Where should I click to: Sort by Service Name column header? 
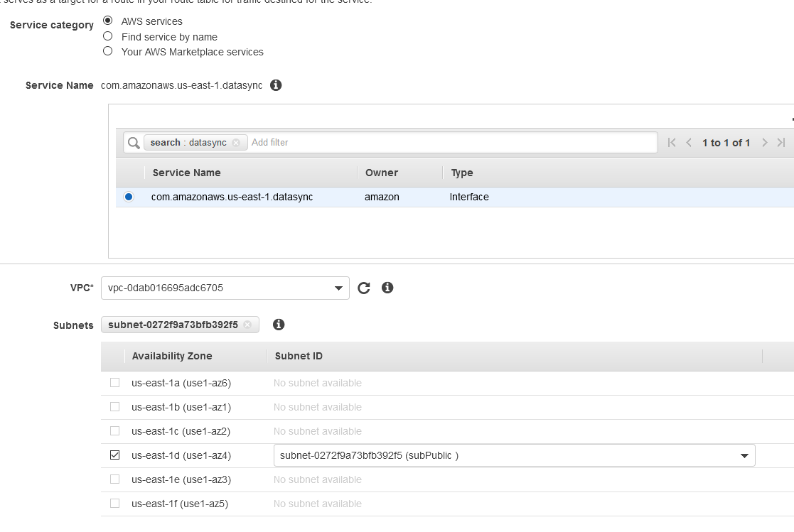186,173
